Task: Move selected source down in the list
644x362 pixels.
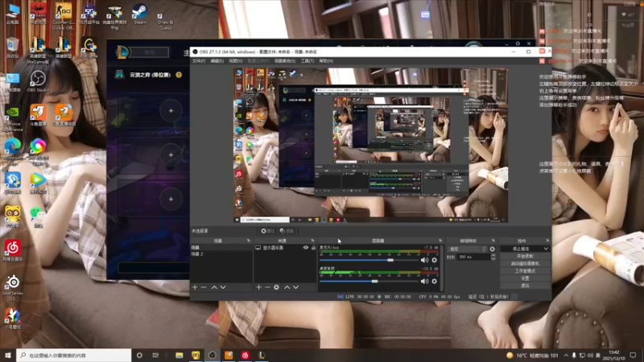Action: click(x=297, y=287)
